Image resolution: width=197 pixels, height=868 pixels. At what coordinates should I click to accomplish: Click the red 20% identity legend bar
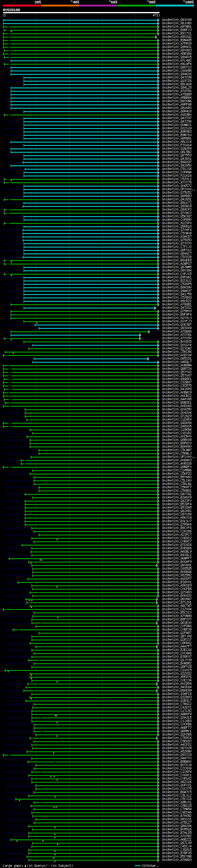(x=22, y=6)
